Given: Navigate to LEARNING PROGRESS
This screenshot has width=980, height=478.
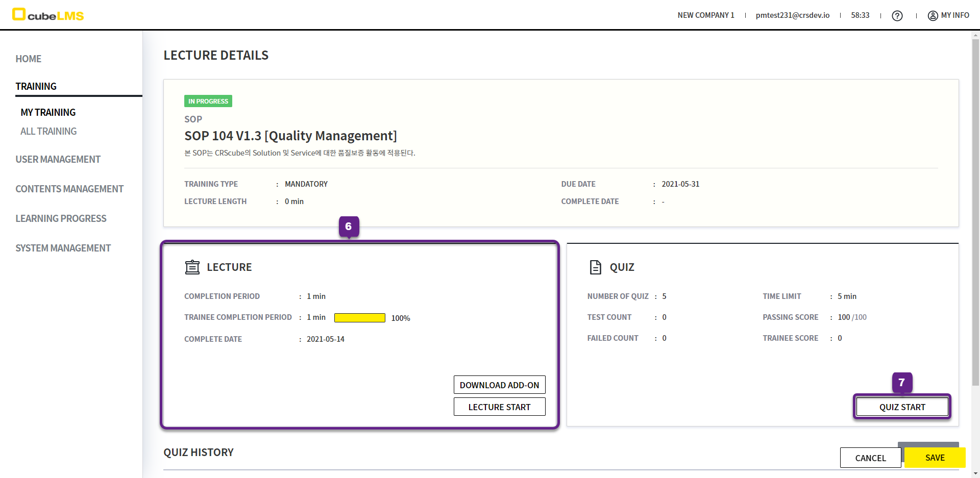Looking at the screenshot, I should pyautogui.click(x=61, y=218).
